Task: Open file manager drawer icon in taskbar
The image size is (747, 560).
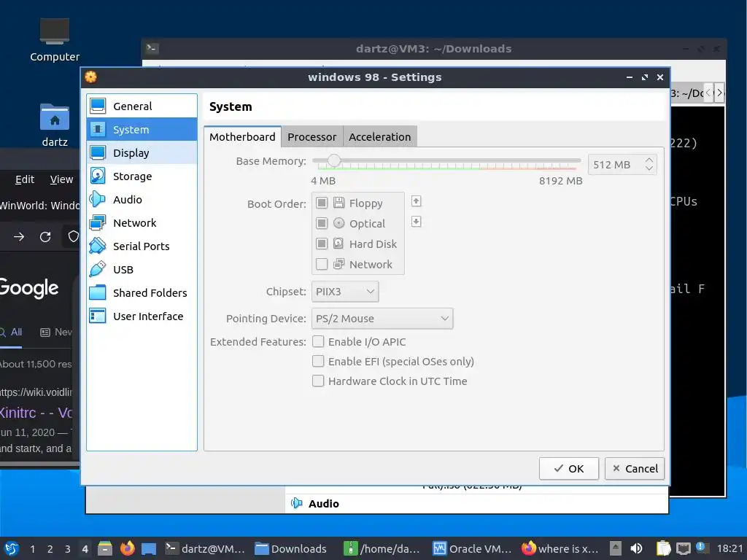Action: [x=105, y=548]
